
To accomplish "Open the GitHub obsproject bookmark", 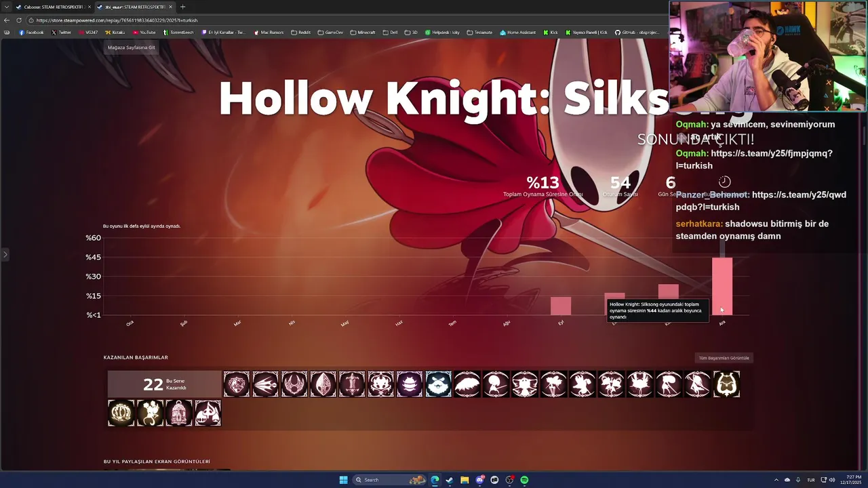I will pos(637,32).
